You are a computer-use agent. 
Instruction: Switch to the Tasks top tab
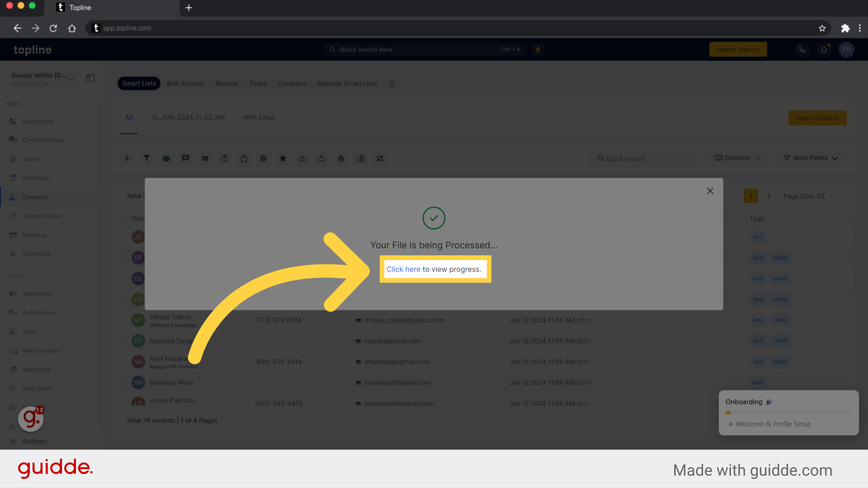(258, 84)
